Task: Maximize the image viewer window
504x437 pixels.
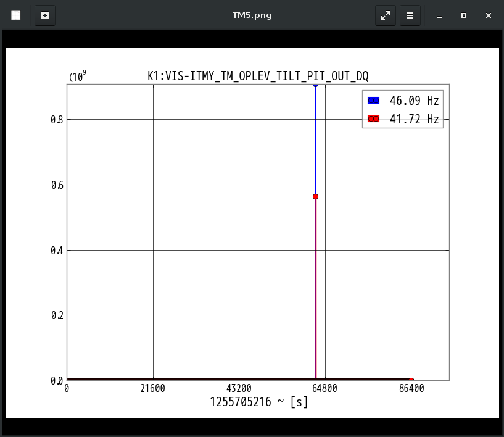Action: 463,15
